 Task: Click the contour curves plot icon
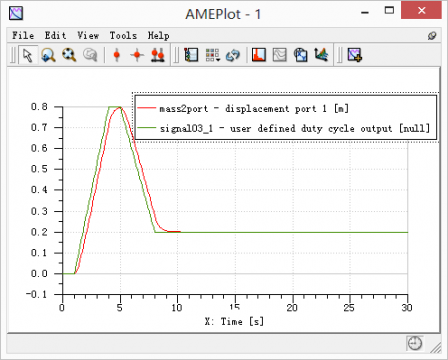click(280, 55)
